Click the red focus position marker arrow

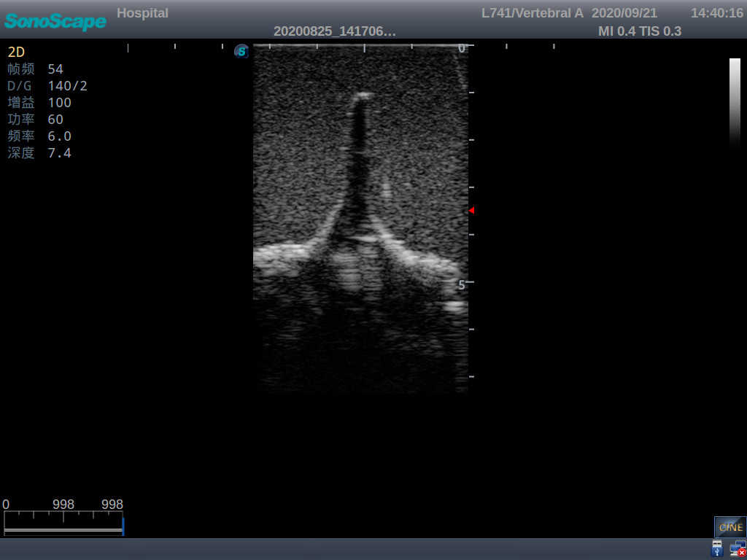(472, 210)
